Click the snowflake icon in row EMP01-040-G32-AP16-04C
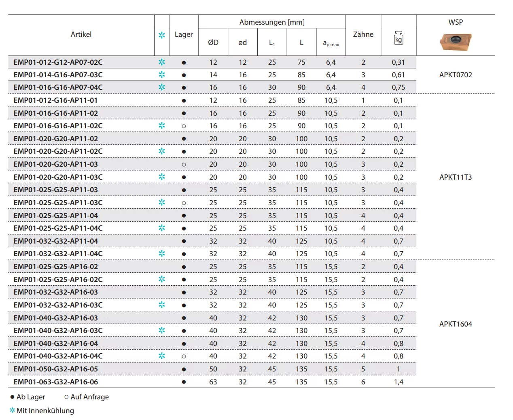This screenshot has width=513, height=420. [x=162, y=356]
